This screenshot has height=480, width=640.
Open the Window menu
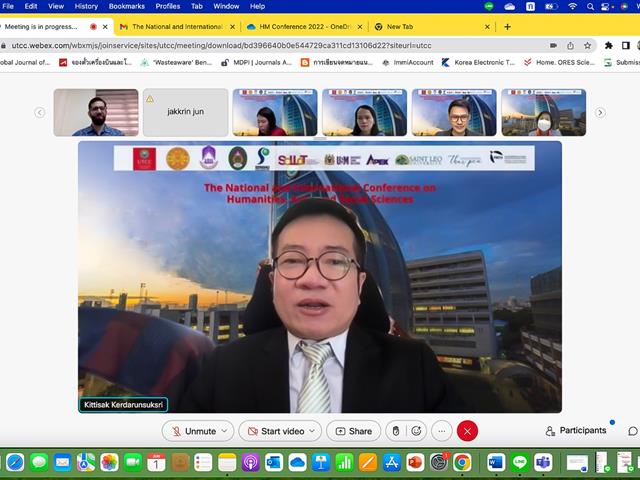[x=226, y=6]
